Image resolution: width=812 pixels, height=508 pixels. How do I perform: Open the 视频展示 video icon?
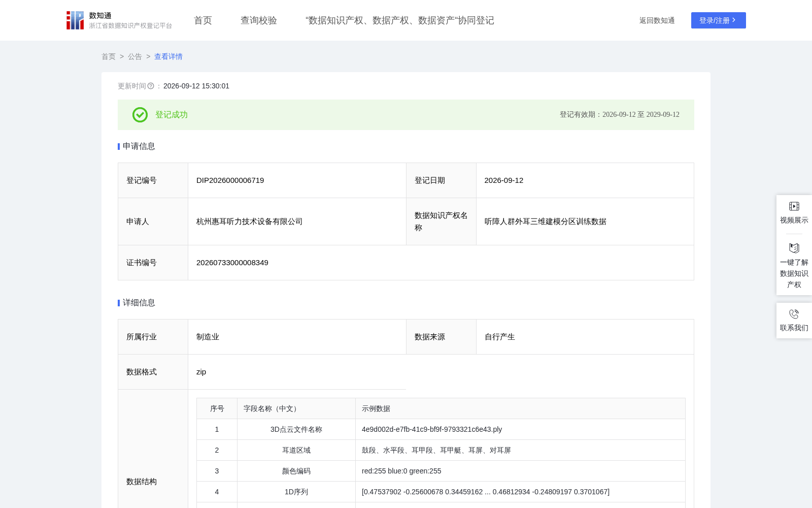tap(794, 206)
